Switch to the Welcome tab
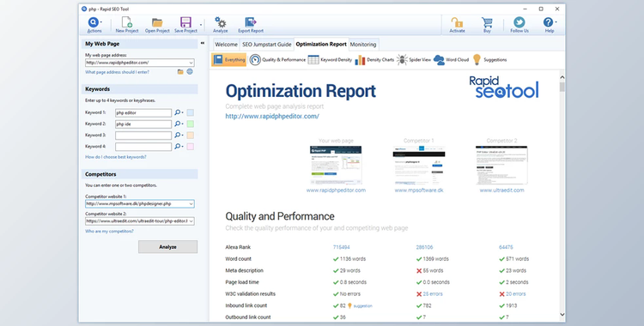 (227, 45)
